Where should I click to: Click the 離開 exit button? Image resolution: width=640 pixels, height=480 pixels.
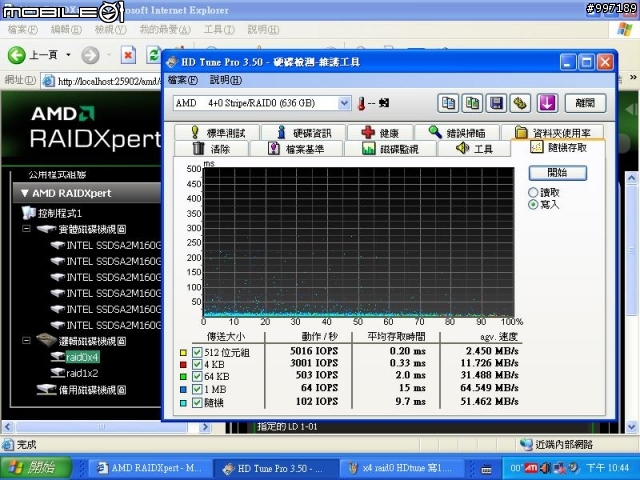point(585,103)
